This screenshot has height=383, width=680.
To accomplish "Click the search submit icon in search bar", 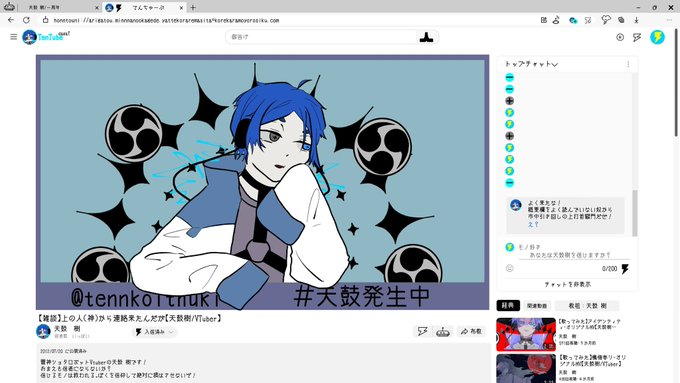I will tap(426, 37).
